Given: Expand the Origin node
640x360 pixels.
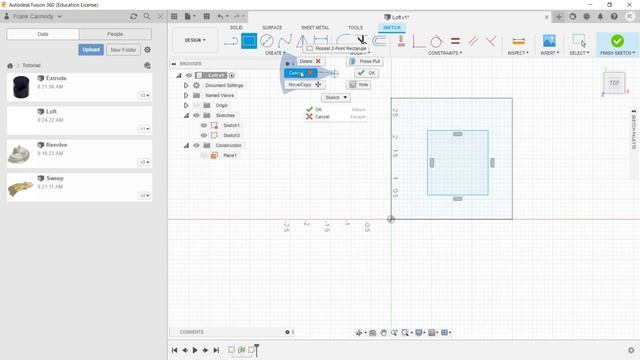Looking at the screenshot, I should [x=186, y=105].
